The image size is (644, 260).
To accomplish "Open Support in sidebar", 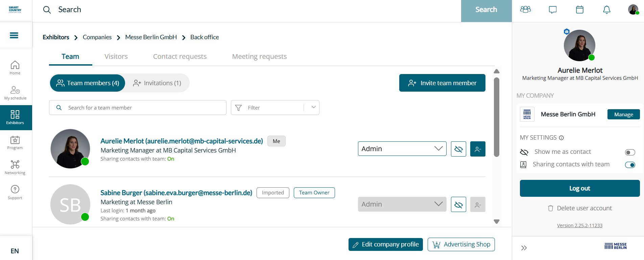I will [x=15, y=193].
